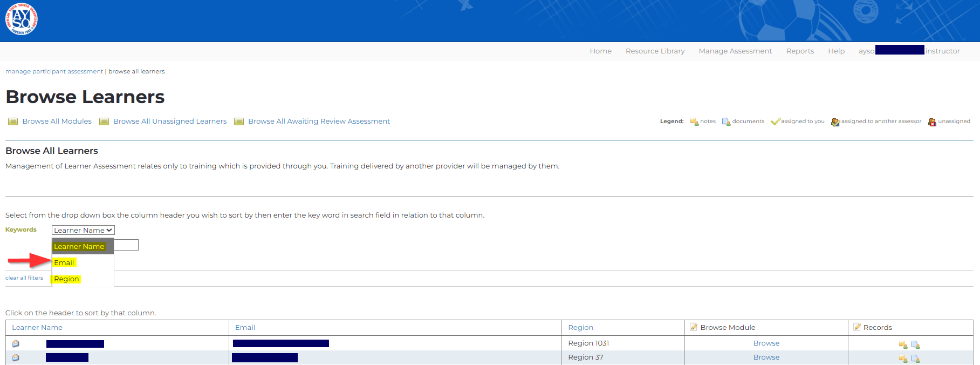Image resolution: width=980 pixels, height=365 pixels.
Task: Open notes icon for the Region 37 learner
Action: pyautogui.click(x=903, y=359)
